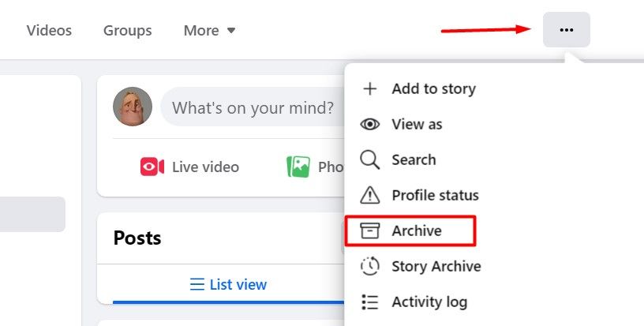This screenshot has height=326, width=644.
Task: Click the archive box icon
Action: point(369,230)
